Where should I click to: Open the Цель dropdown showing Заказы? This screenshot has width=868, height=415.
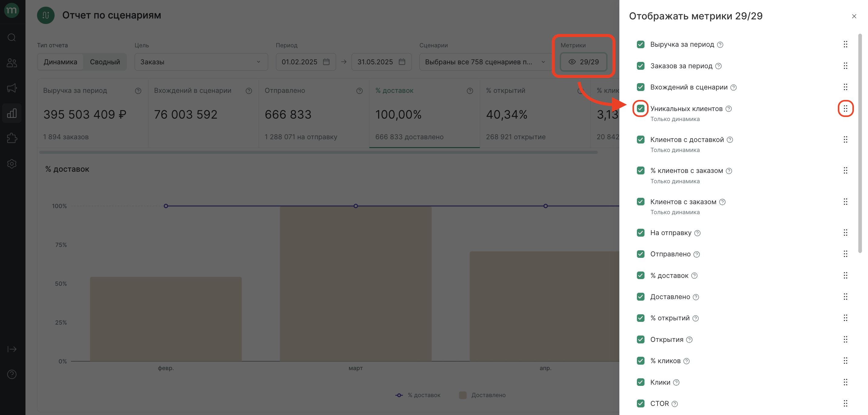pos(201,62)
